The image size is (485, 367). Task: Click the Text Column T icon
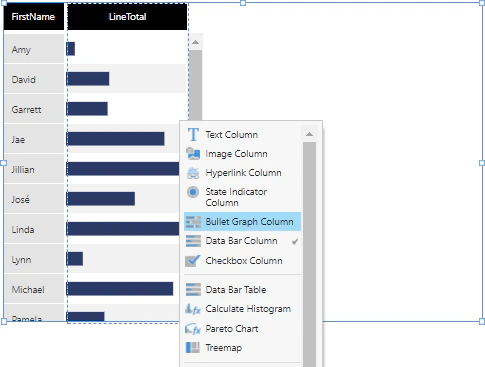(193, 135)
